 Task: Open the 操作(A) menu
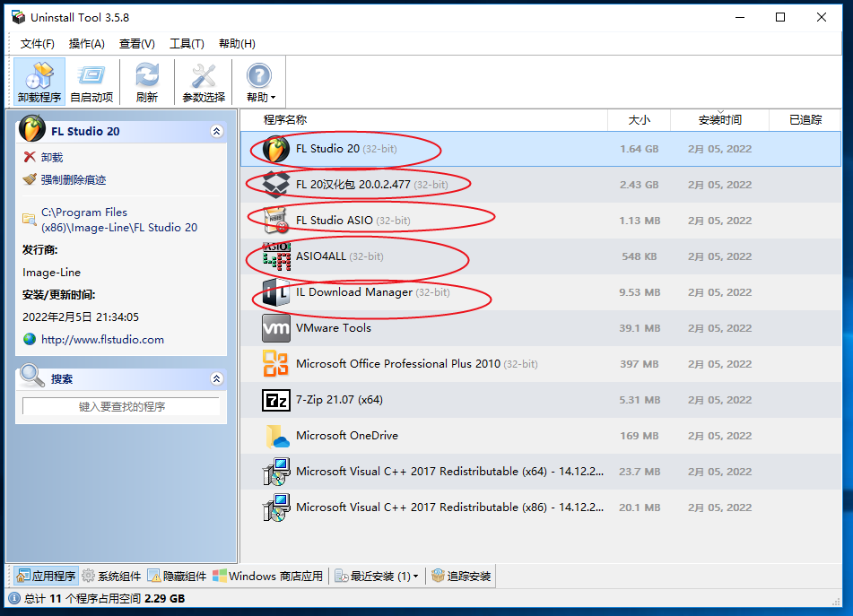click(86, 44)
